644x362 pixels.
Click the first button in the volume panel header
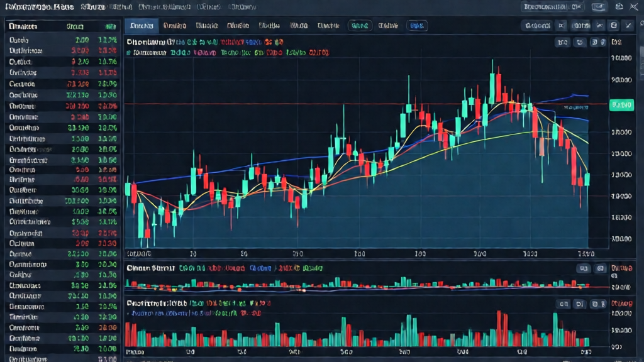click(x=564, y=304)
